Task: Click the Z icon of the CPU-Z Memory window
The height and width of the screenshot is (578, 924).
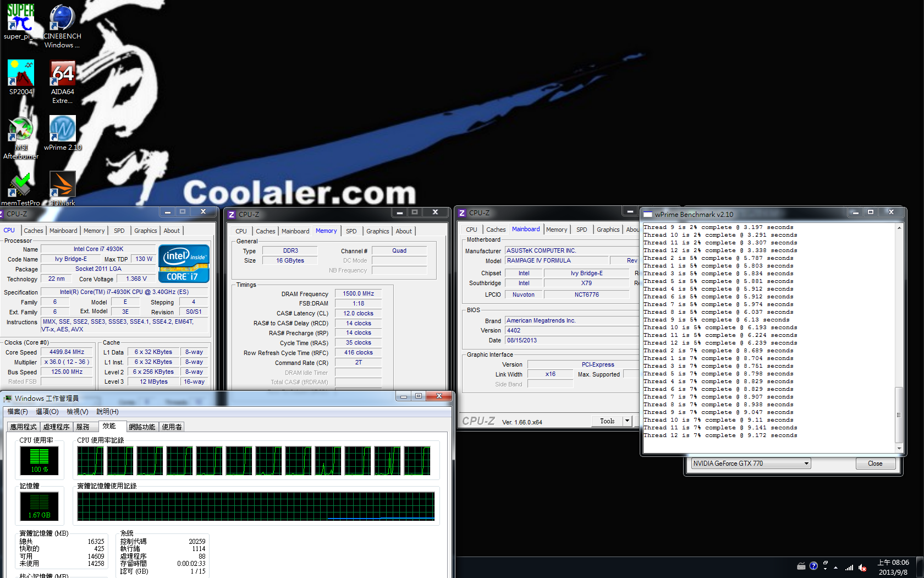Action: [232, 215]
